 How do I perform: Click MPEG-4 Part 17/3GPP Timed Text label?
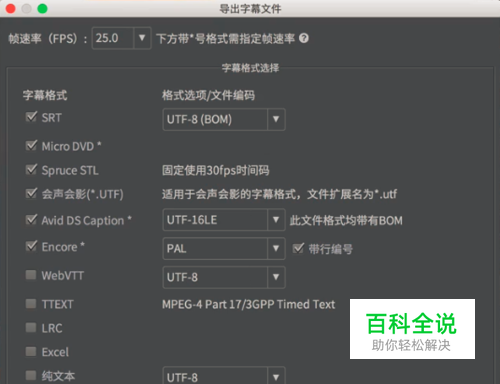point(248,304)
